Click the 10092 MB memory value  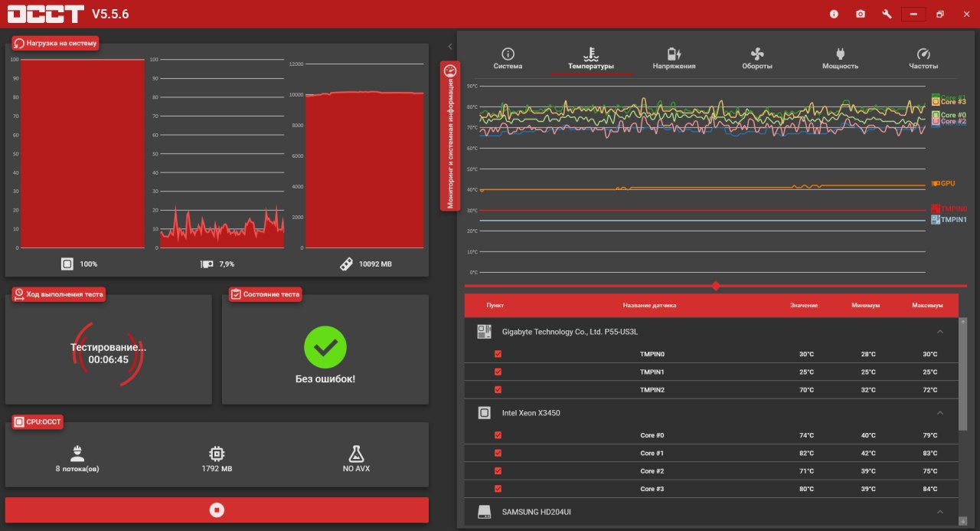(375, 264)
